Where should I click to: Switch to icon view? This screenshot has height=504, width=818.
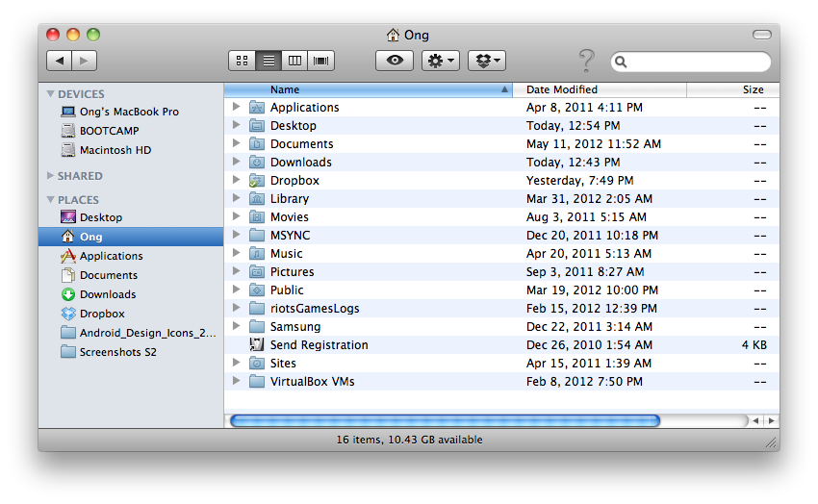coord(243,61)
